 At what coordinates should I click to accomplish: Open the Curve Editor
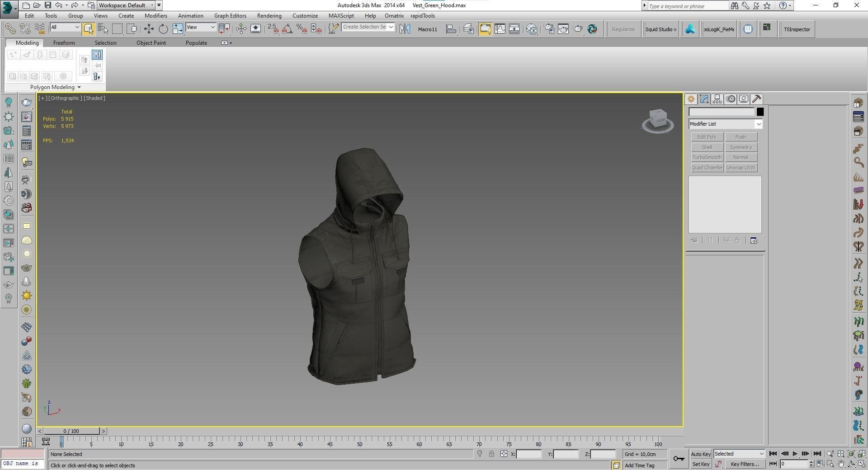click(x=500, y=29)
